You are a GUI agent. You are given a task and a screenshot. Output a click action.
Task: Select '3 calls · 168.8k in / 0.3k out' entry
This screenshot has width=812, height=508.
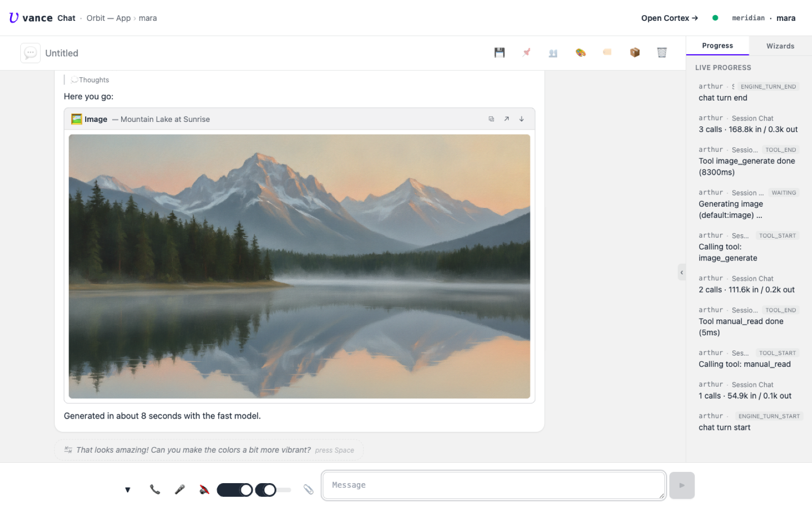pyautogui.click(x=749, y=123)
